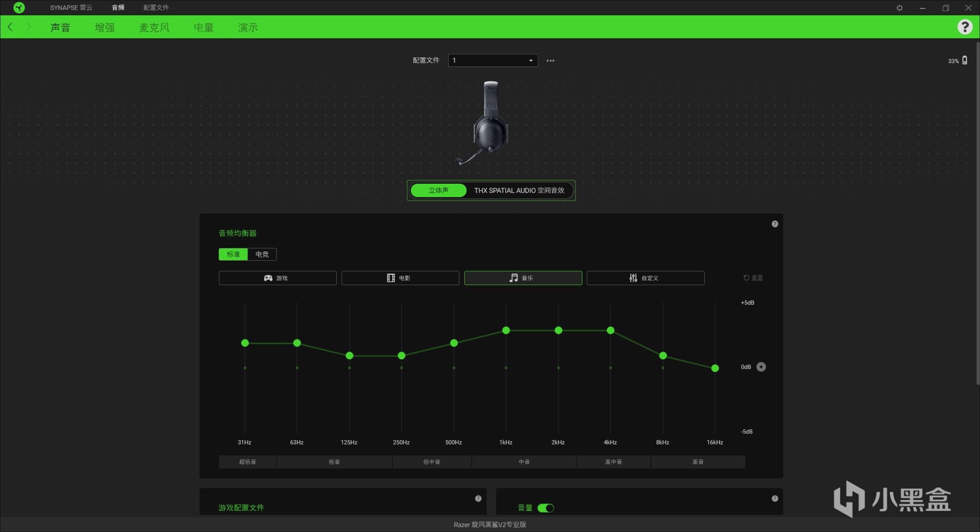Choose the 自定义 custom equalizer preset
The image size is (980, 532).
645,278
